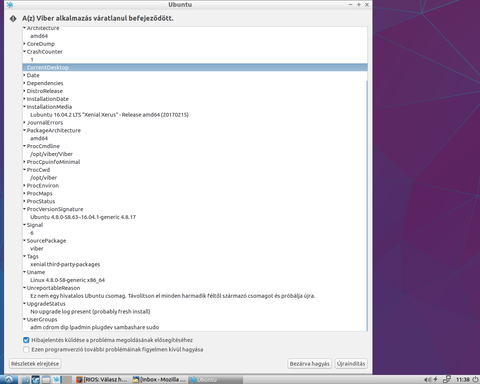Click the details list vertical scrollbar

pyautogui.click(x=366, y=205)
